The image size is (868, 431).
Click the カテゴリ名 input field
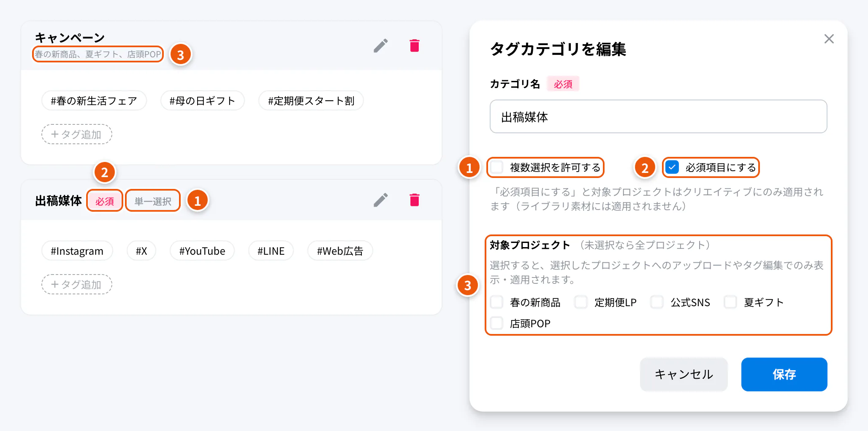pos(658,116)
